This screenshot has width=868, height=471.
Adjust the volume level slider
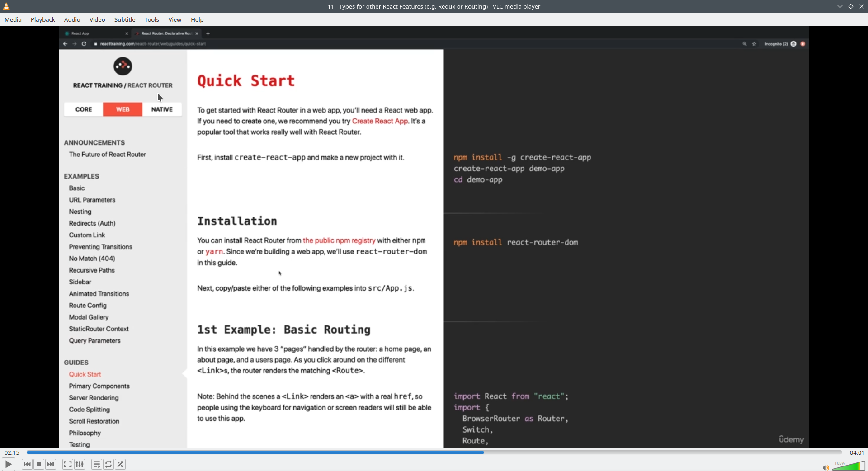(x=849, y=466)
